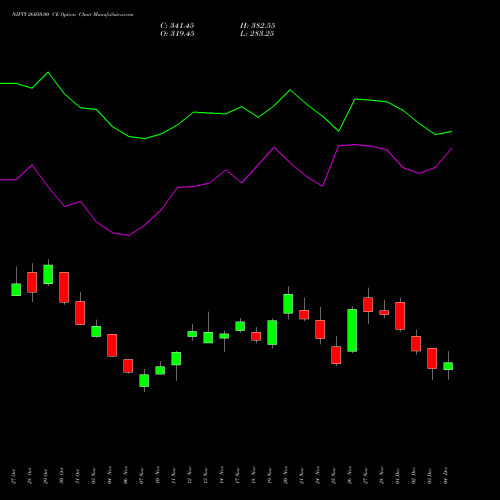Click the close value C: 341.45

[177, 26]
